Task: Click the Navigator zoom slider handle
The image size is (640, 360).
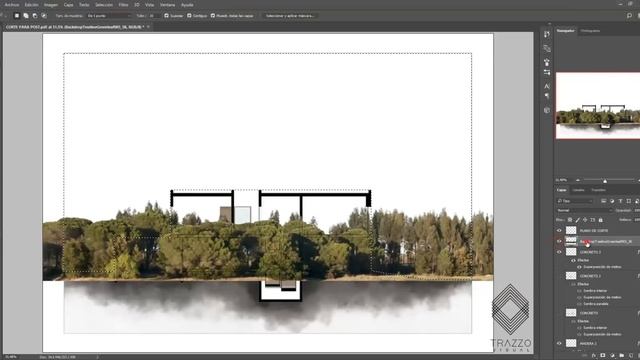Action: point(605,180)
